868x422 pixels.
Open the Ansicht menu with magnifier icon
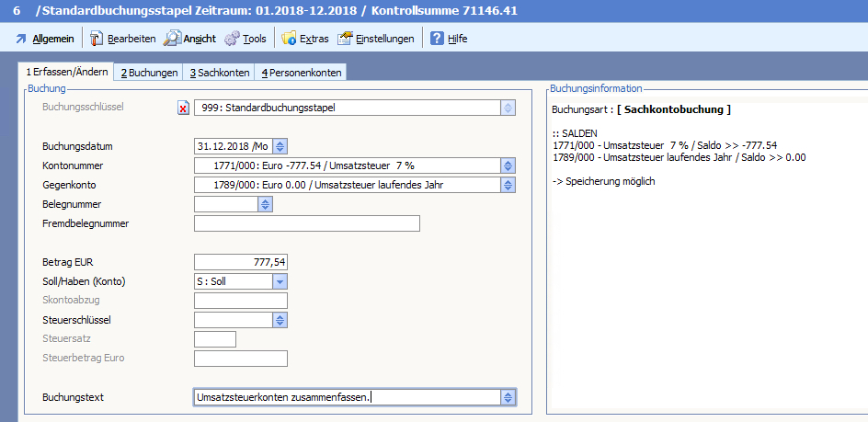click(189, 39)
